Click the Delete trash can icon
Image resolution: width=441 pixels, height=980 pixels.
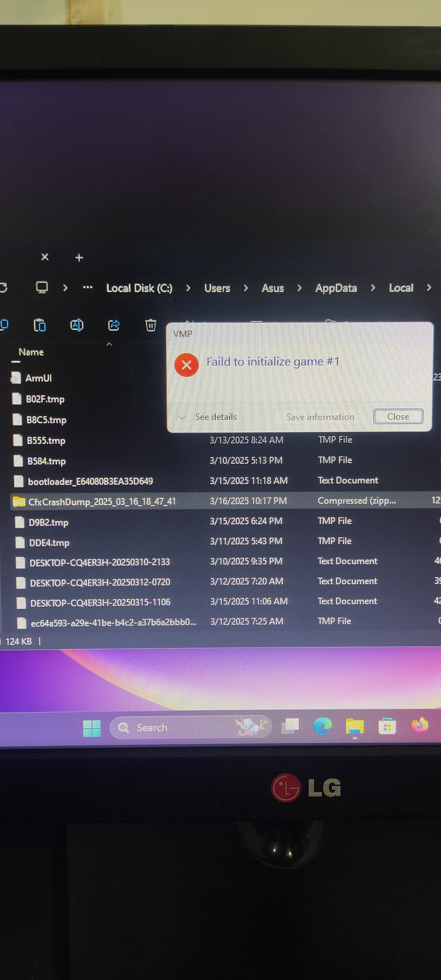tap(151, 325)
